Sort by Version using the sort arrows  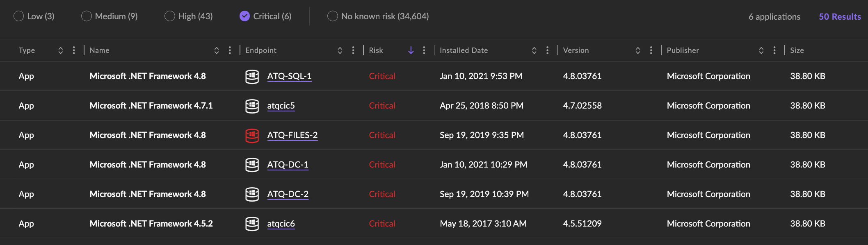point(638,50)
